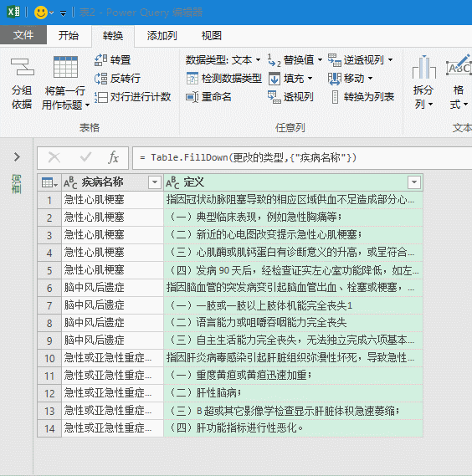This screenshot has width=472, height=476.
Task: Expand the queries pane chevron
Action: click(x=17, y=157)
